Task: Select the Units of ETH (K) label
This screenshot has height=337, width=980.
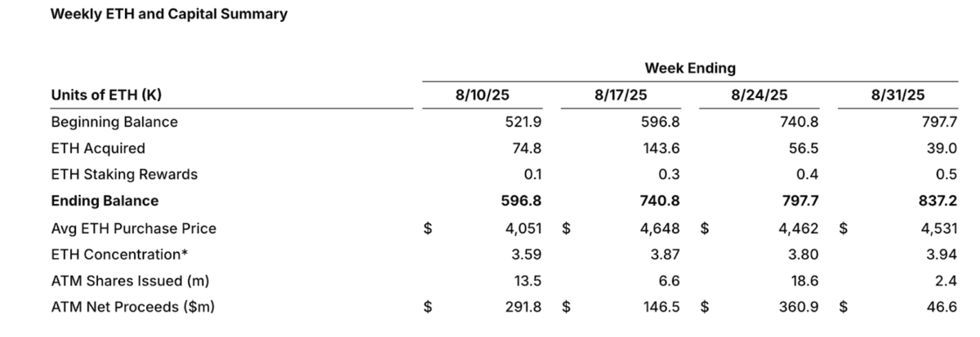Action: [106, 95]
